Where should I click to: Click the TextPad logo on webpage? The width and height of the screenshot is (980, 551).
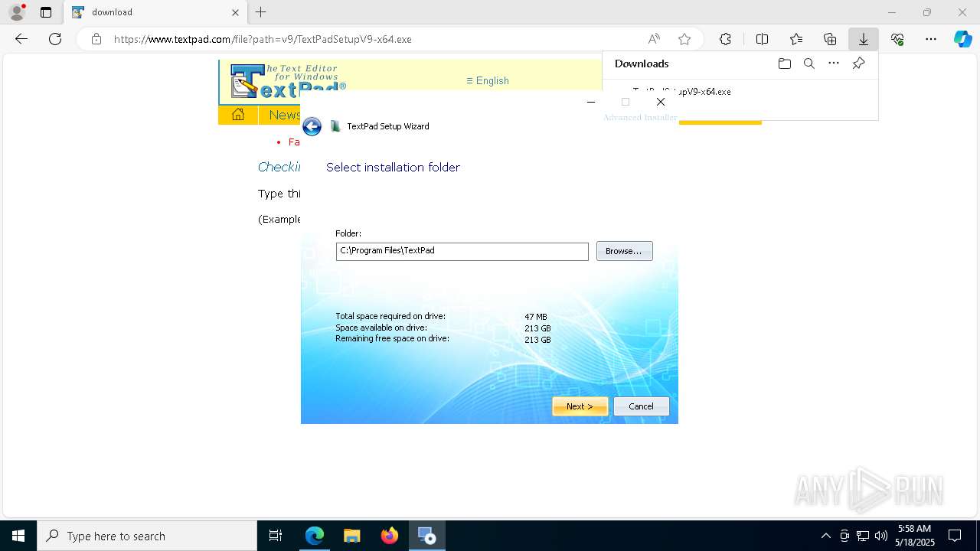289,81
